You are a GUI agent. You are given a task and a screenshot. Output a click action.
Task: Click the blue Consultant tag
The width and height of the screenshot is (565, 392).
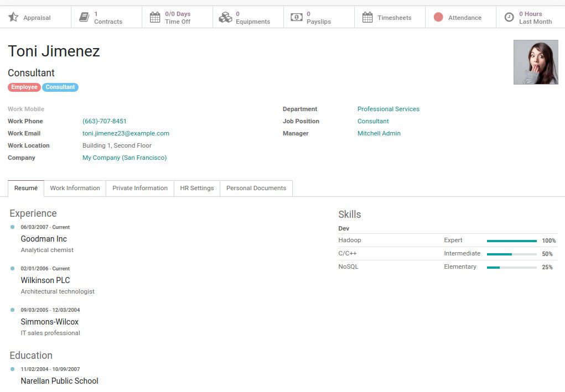point(60,87)
